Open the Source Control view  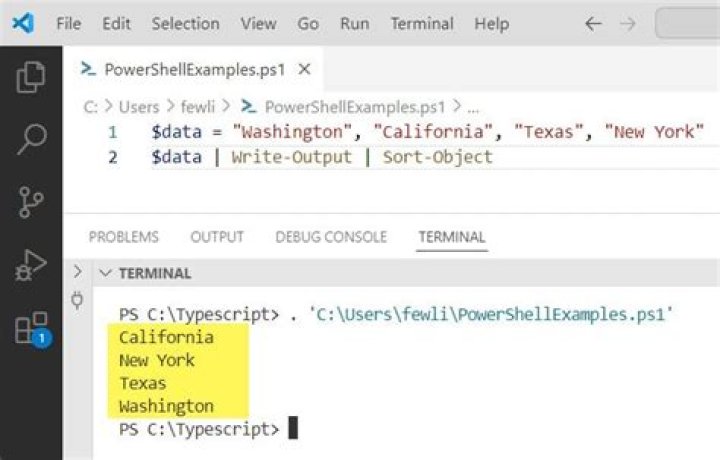click(x=31, y=202)
